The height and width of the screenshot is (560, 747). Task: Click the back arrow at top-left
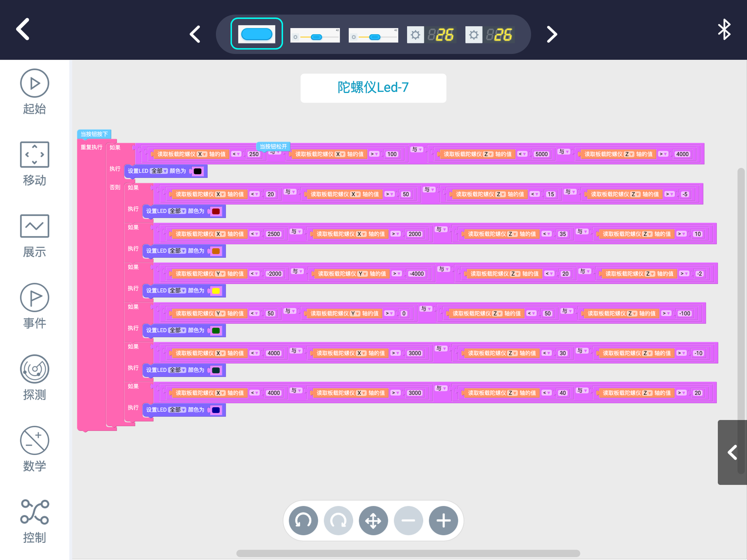click(x=23, y=29)
